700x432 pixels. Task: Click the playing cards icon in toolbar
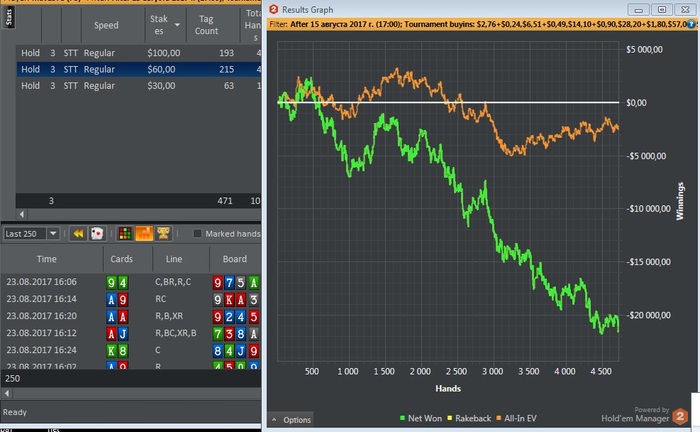97,233
